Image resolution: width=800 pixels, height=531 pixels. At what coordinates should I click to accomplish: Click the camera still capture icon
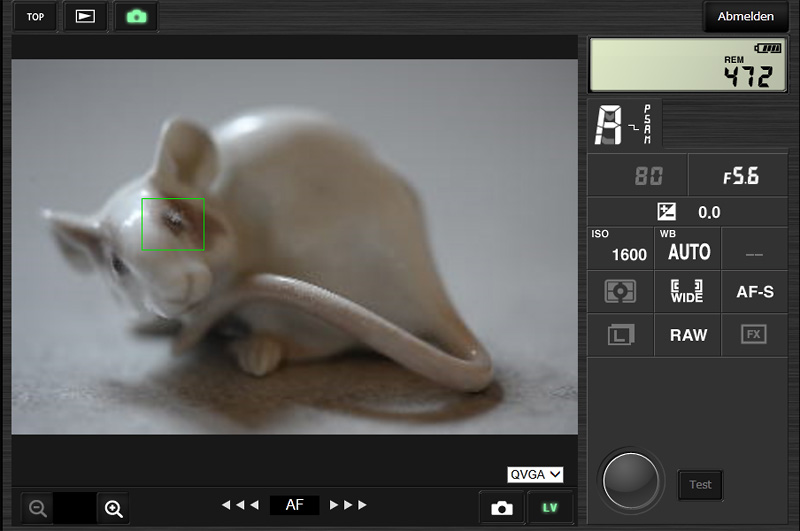pyautogui.click(x=502, y=509)
